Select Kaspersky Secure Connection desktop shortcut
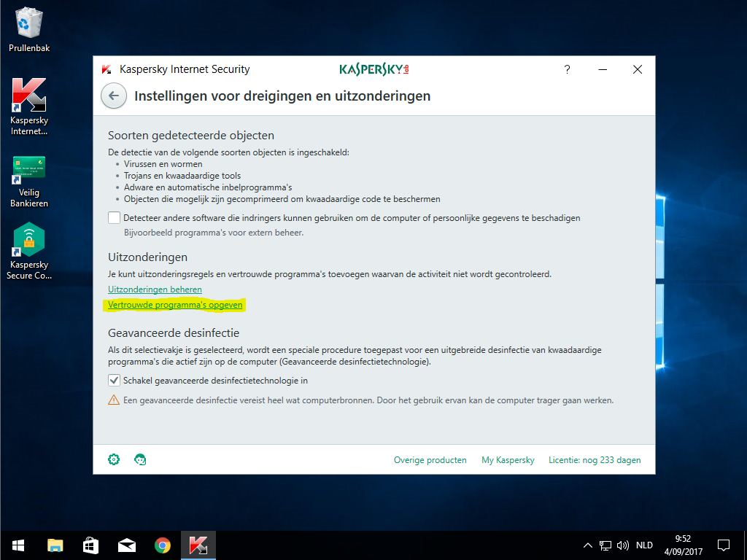 29,251
